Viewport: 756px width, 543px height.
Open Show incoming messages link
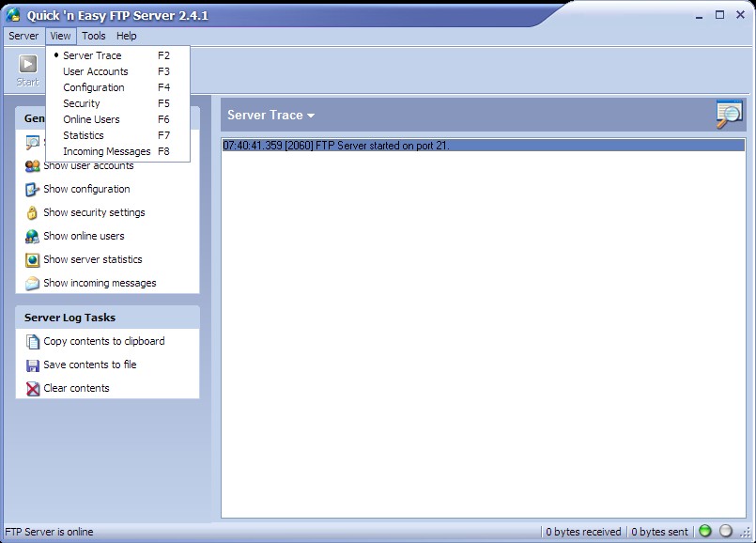100,283
